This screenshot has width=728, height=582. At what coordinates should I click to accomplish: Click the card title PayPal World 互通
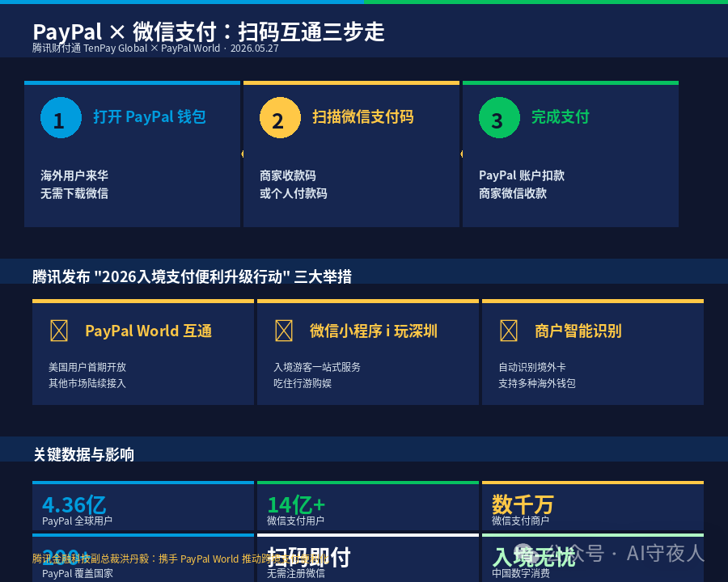[x=149, y=331]
